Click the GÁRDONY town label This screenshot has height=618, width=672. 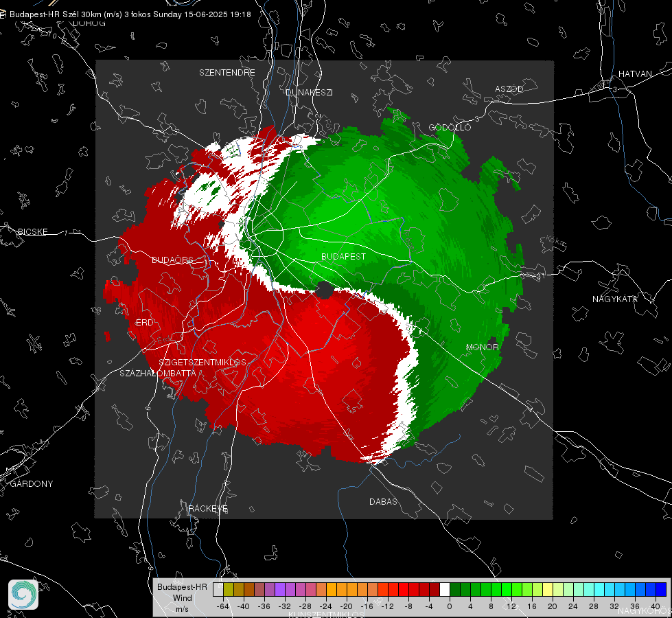[x=32, y=484]
